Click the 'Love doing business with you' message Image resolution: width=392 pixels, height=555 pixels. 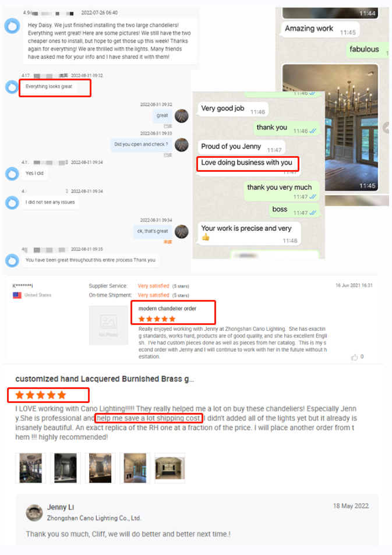coord(247,162)
